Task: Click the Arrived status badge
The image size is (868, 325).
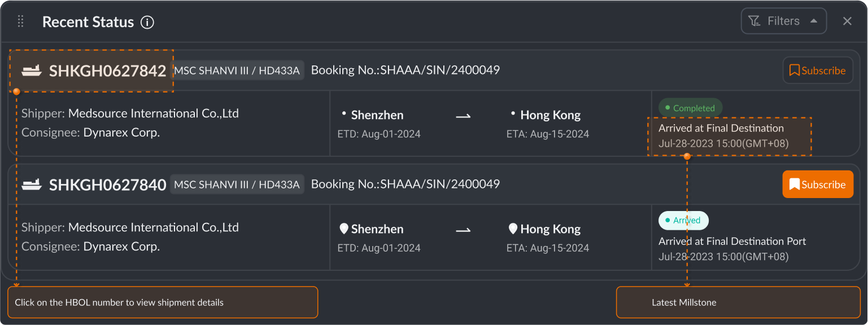Action: pos(683,220)
